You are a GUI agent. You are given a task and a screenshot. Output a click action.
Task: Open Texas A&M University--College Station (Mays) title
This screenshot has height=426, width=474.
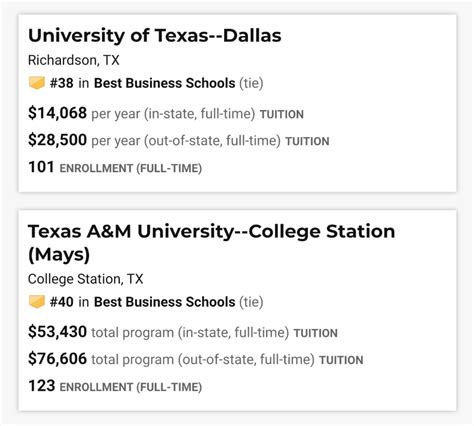tap(211, 243)
